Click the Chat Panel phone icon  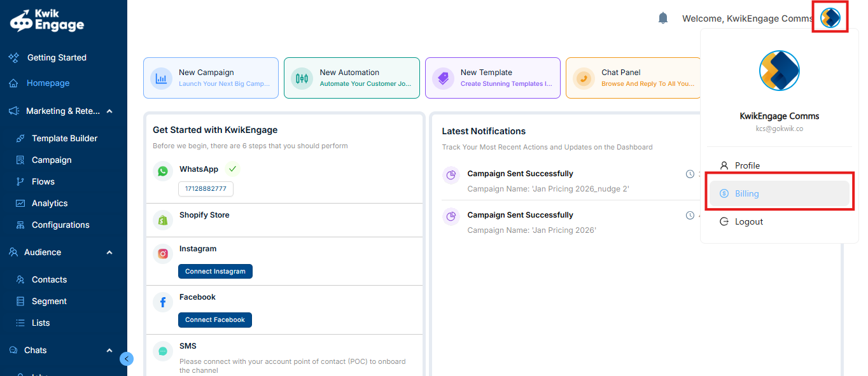[x=584, y=78]
